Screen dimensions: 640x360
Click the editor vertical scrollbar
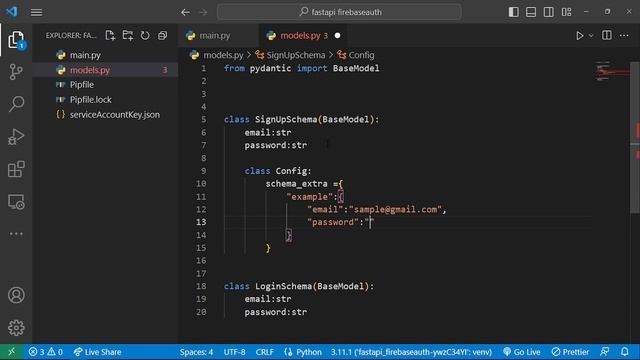coord(635,137)
